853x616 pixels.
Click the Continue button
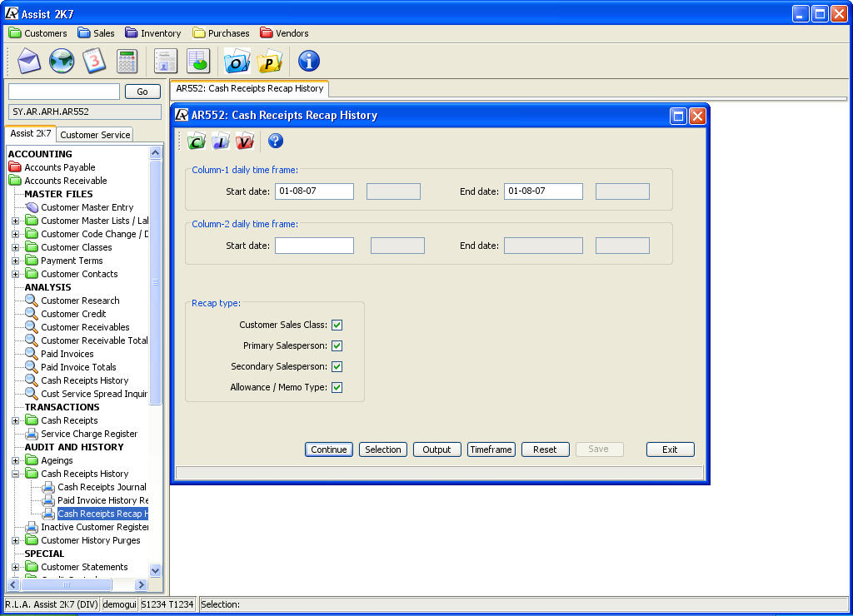click(328, 450)
